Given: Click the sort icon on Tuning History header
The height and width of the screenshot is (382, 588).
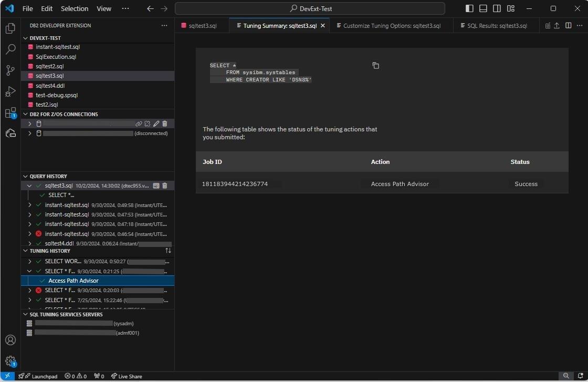Looking at the screenshot, I should pyautogui.click(x=168, y=251).
